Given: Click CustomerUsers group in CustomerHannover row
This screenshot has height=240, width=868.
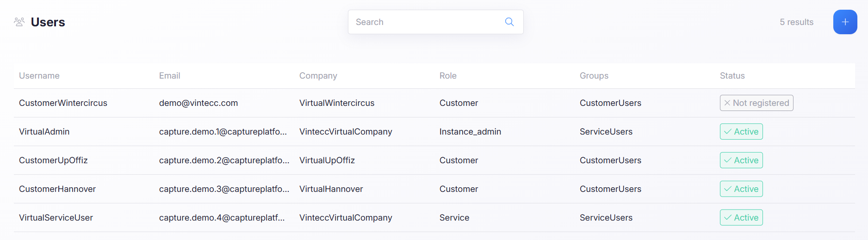Looking at the screenshot, I should coord(610,189).
